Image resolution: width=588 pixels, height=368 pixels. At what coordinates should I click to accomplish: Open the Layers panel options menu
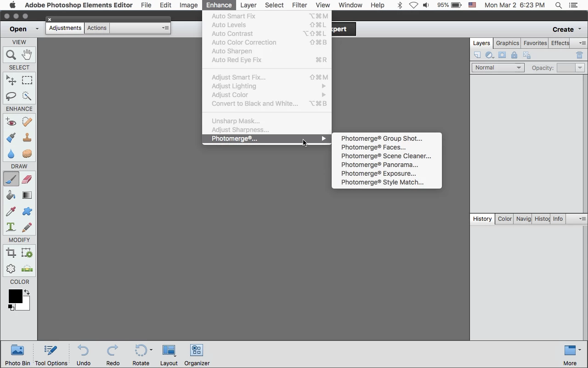coord(582,43)
